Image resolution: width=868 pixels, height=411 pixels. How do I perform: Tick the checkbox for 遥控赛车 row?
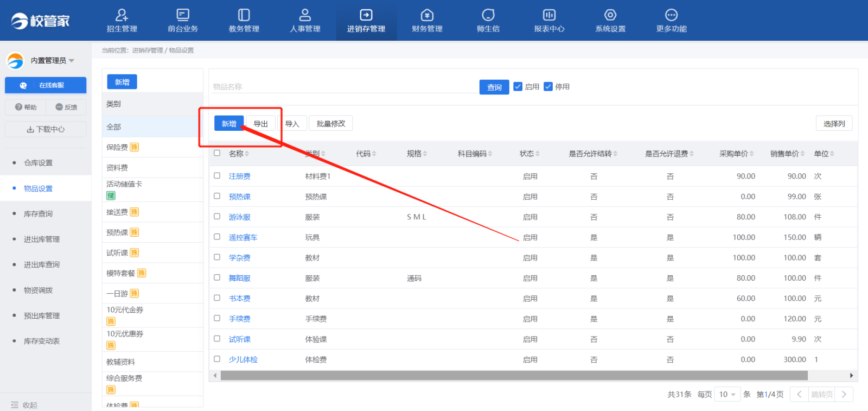217,237
